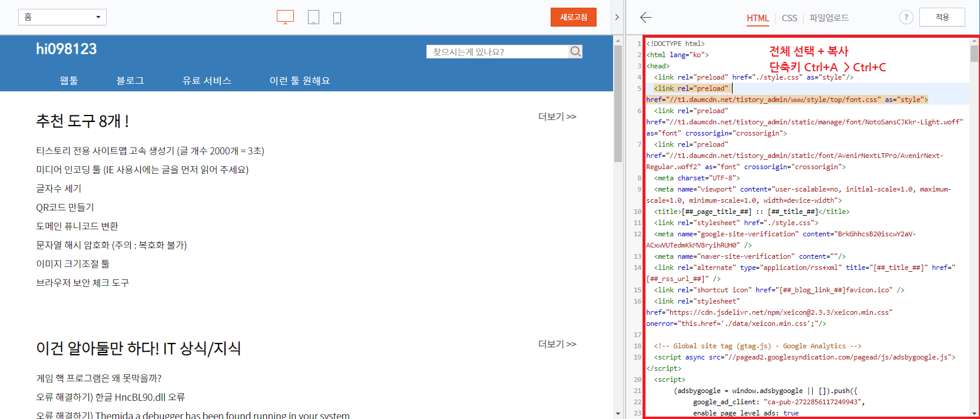Click the blog search input field
This screenshot has height=419, width=980.
click(498, 52)
